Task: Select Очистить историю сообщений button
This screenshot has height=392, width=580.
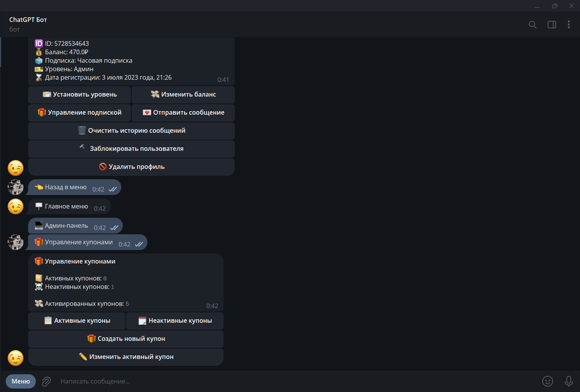Action: 131,130
